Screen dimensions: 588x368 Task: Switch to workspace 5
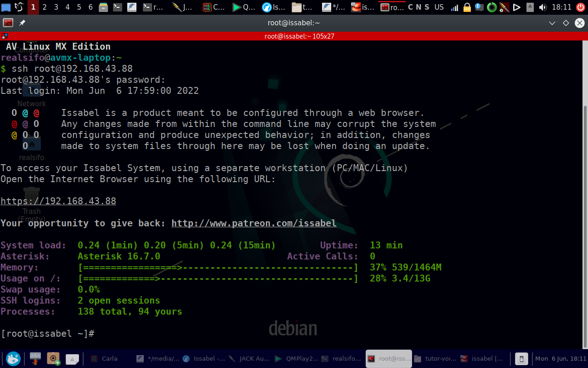point(79,7)
